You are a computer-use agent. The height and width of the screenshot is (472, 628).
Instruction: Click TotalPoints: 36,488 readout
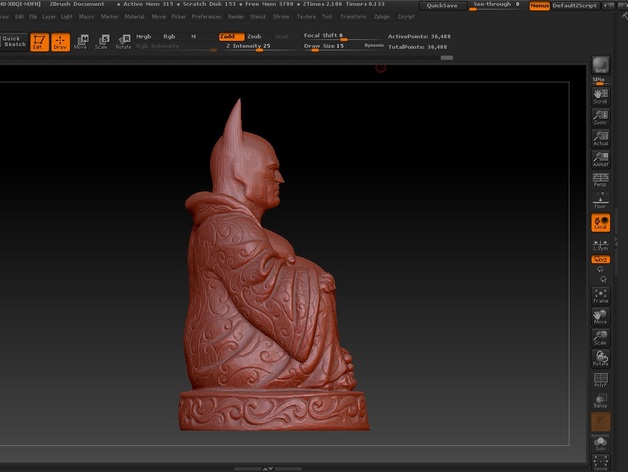[417, 47]
